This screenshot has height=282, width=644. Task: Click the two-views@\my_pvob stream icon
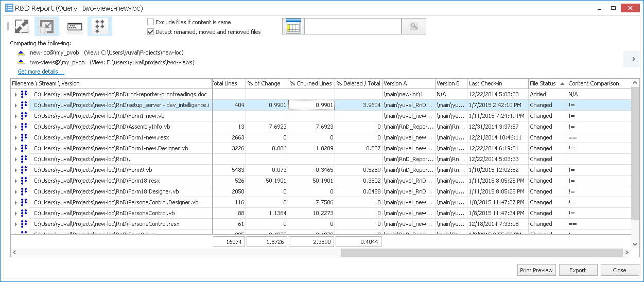point(21,62)
